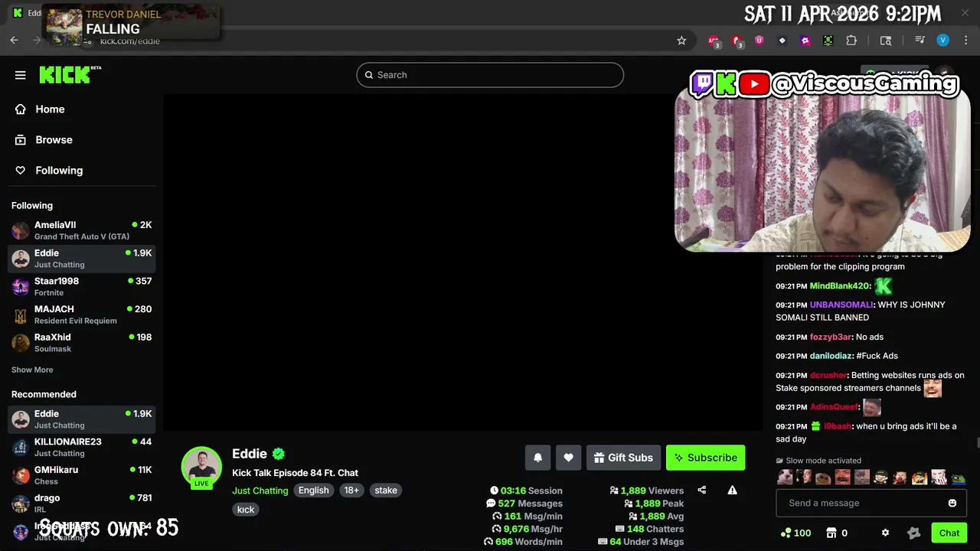Click fozzyb3ar username in chat
The width and height of the screenshot is (980, 551).
coord(831,337)
